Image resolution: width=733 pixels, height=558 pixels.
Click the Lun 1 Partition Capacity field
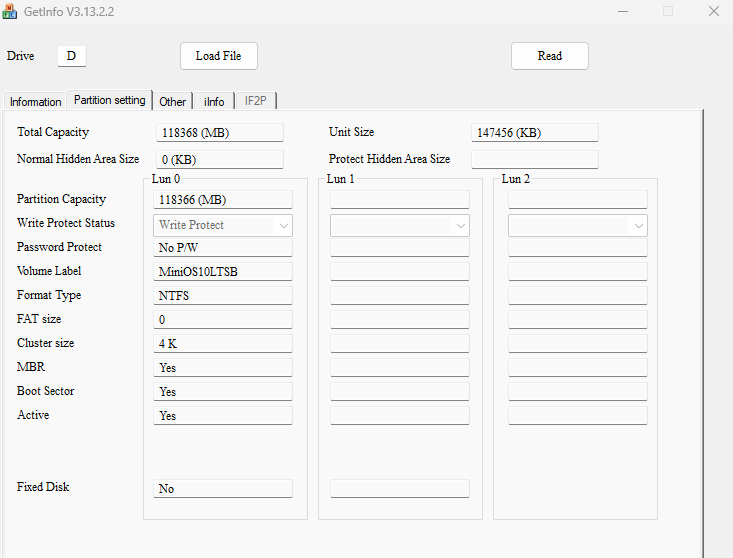[400, 200]
